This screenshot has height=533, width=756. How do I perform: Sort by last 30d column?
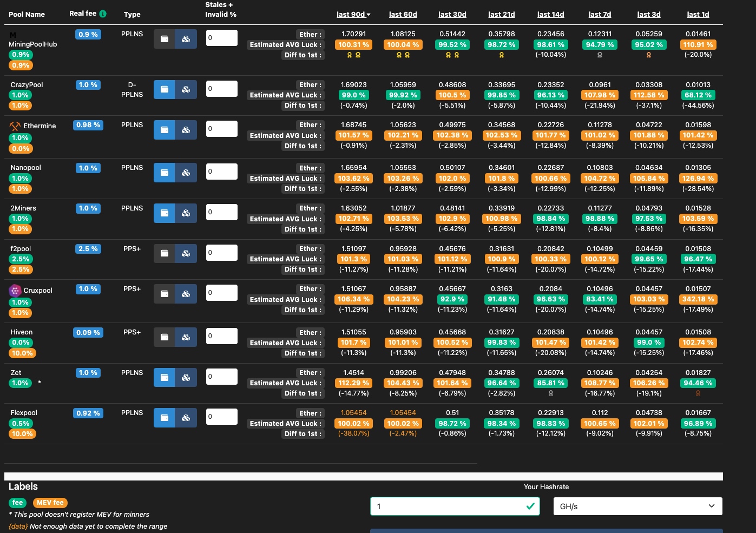tap(452, 14)
